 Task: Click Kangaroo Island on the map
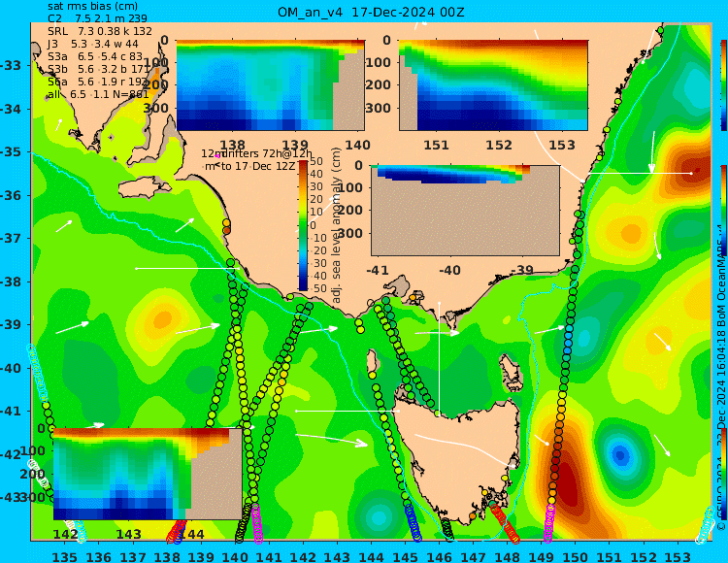(x=144, y=189)
